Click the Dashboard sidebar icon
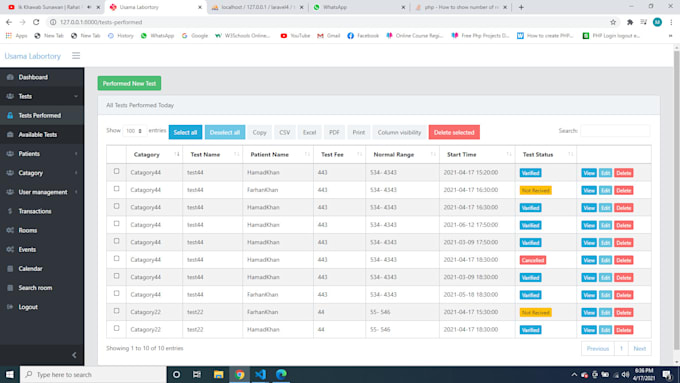This screenshot has width=680, height=383. (x=10, y=77)
